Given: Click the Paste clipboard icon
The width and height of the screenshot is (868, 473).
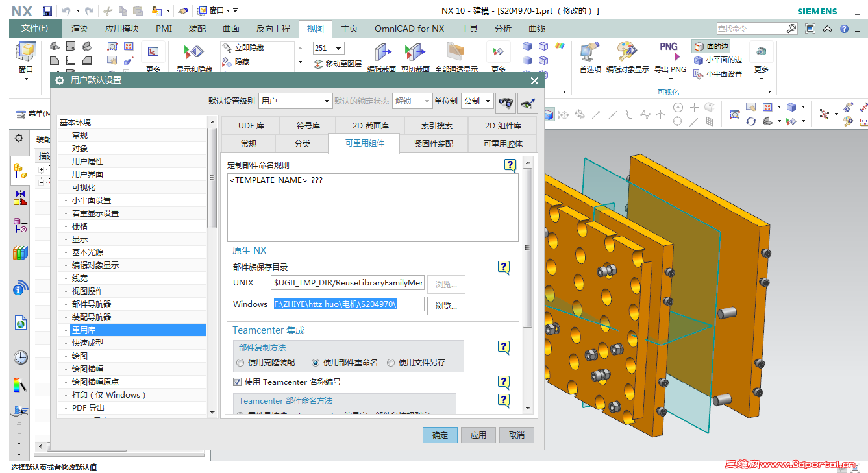Looking at the screenshot, I should (x=138, y=11).
